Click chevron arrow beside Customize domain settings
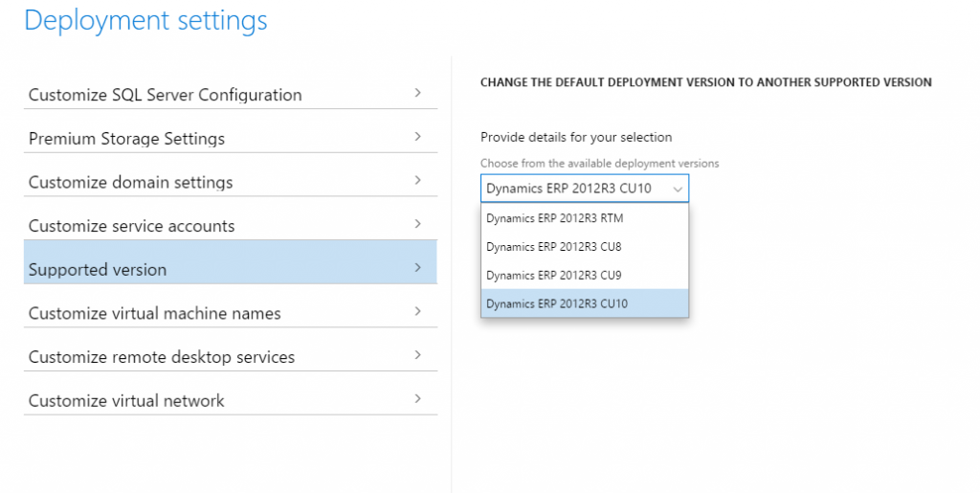 [418, 180]
